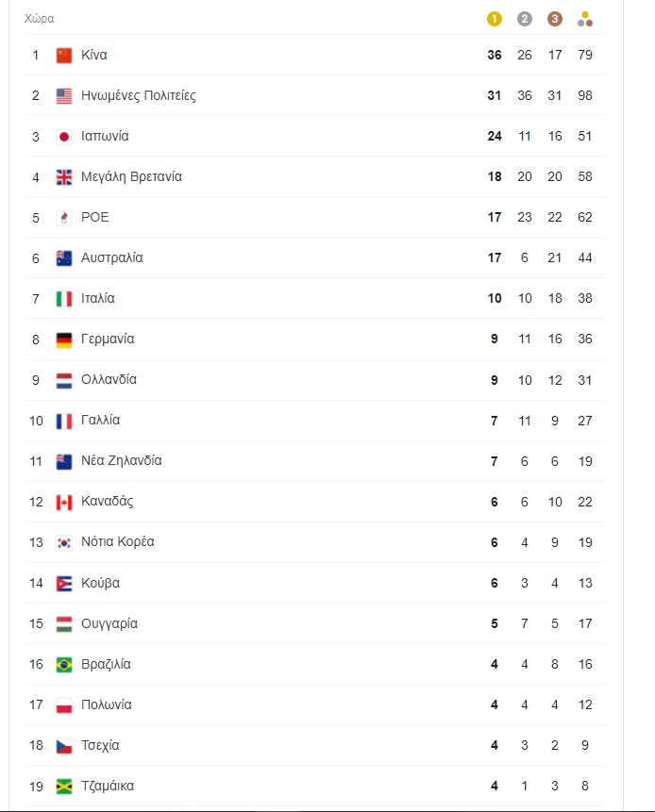Click the Jamaica flag icon
This screenshot has height=812, width=655.
64,787
